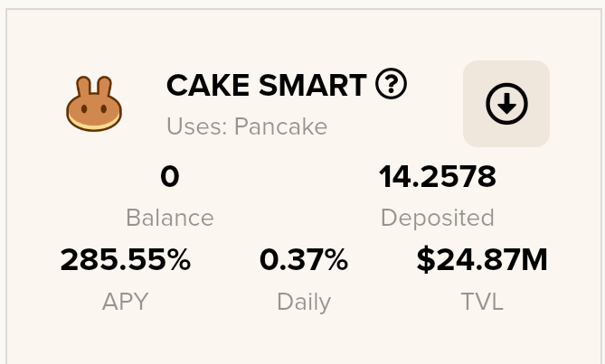The height and width of the screenshot is (364, 605).
Task: Click the Daily label
Action: click(304, 302)
